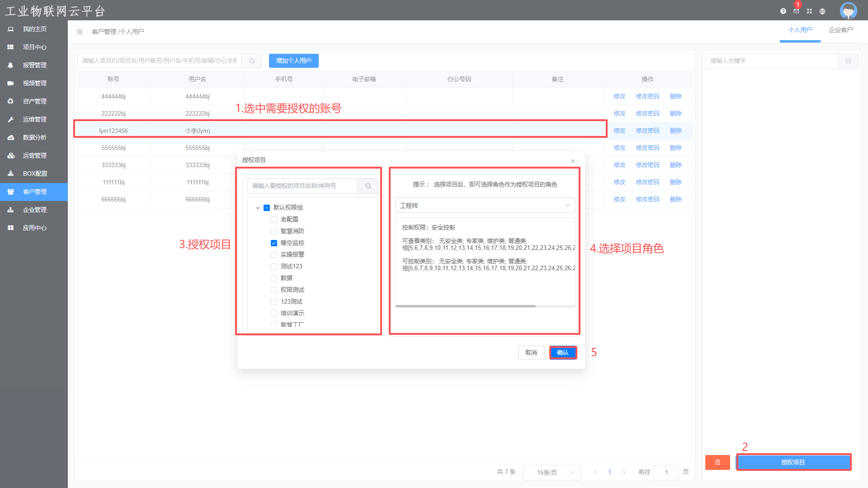This screenshot has width=868, height=488.
Task: Collapse the 默认权限组 tree arrow
Action: click(258, 208)
